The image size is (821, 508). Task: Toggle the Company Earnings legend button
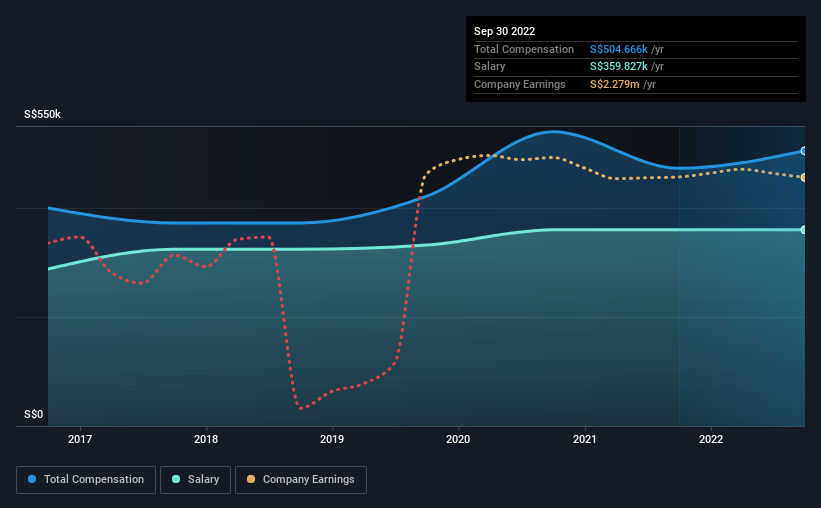click(x=301, y=480)
